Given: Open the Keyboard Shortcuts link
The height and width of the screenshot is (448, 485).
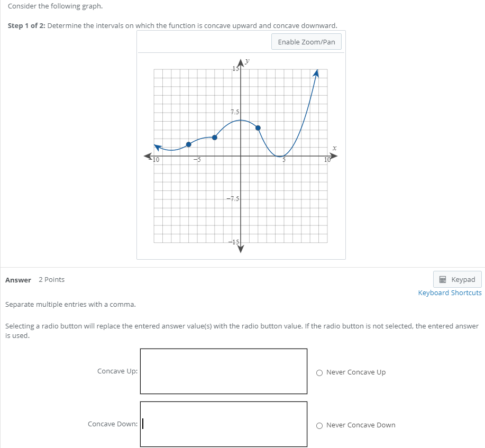Looking at the screenshot, I should [x=450, y=292].
